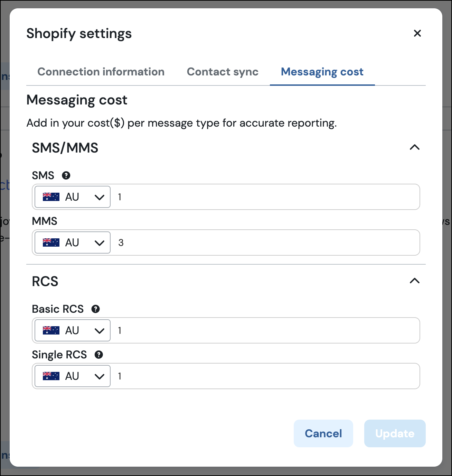This screenshot has height=476, width=452.
Task: Close the Shopify settings dialog
Action: 417,33
